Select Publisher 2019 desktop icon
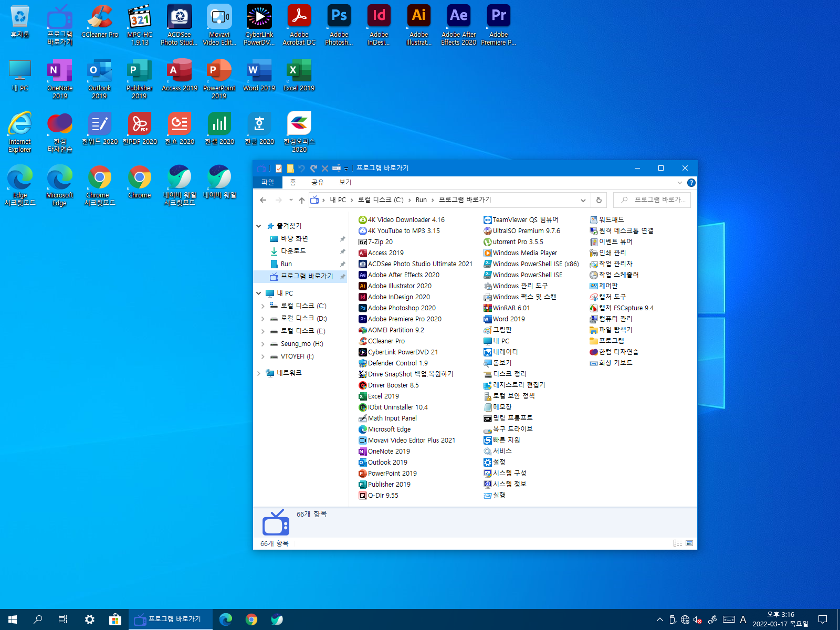This screenshot has width=840, height=630. 140,79
